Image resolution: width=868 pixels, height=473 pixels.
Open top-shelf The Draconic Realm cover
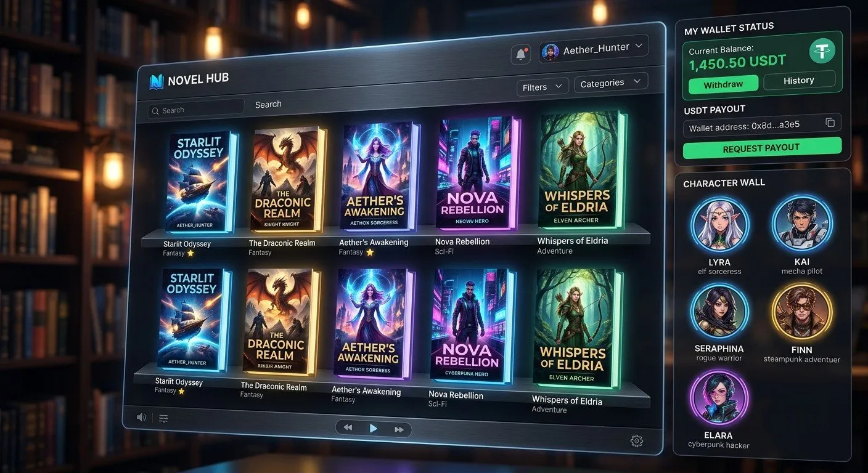click(x=288, y=180)
